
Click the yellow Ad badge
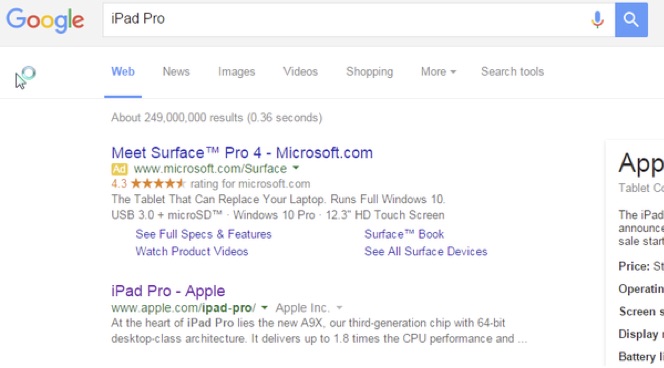[119, 169]
